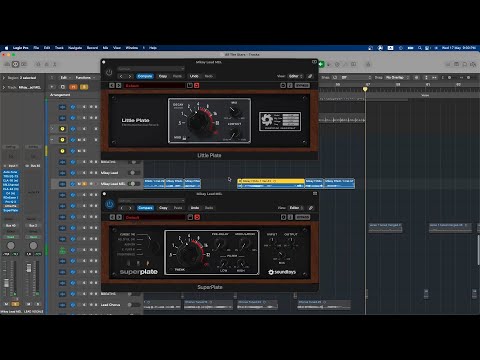
Task: Go to previous setting in SuperPlate header
Action: (x=122, y=208)
